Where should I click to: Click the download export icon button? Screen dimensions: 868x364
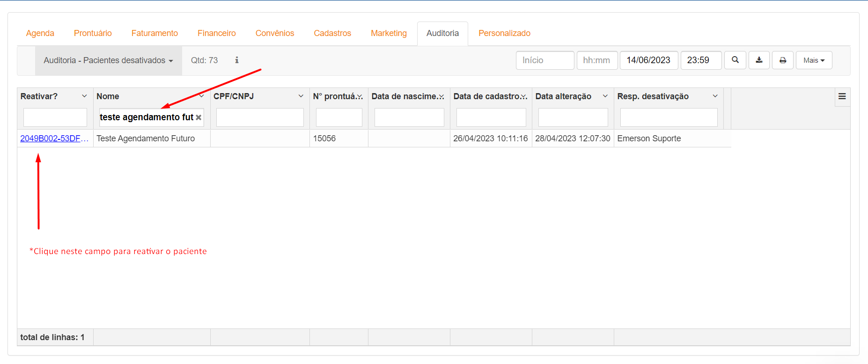pos(759,60)
